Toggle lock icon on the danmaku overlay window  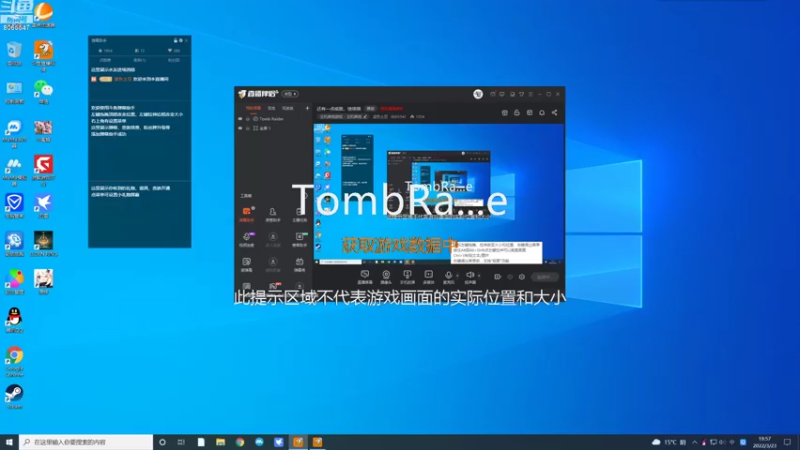coord(176,40)
